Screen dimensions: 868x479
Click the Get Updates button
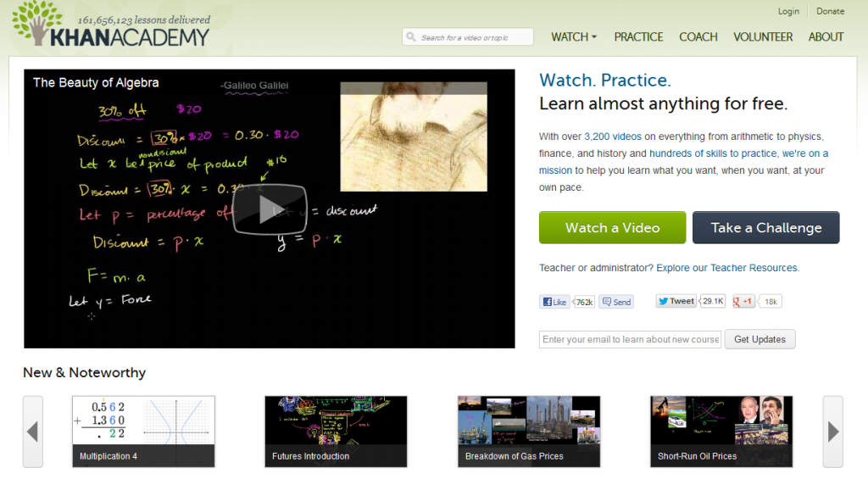[759, 339]
